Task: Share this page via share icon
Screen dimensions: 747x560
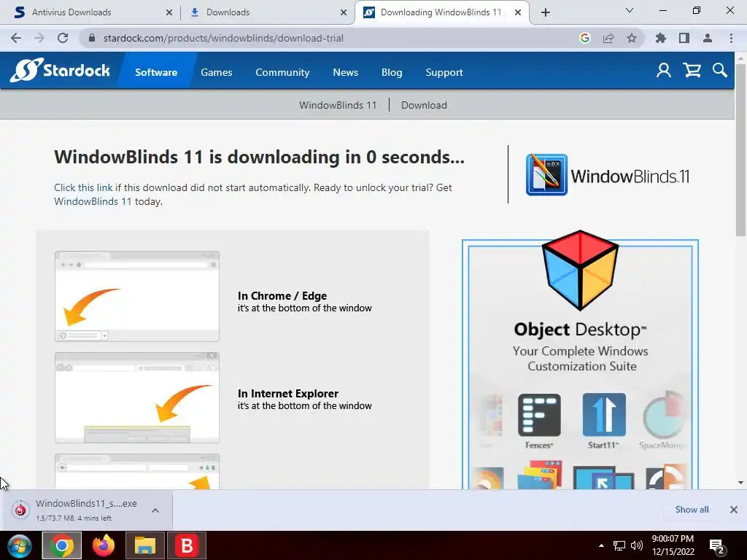Action: point(608,38)
